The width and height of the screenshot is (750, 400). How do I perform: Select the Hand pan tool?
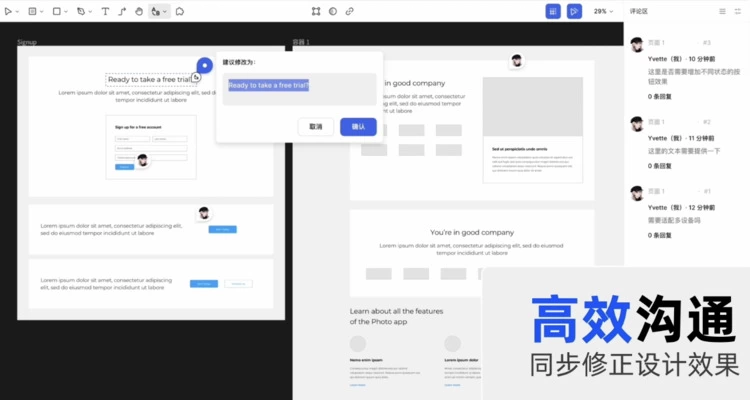(138, 11)
